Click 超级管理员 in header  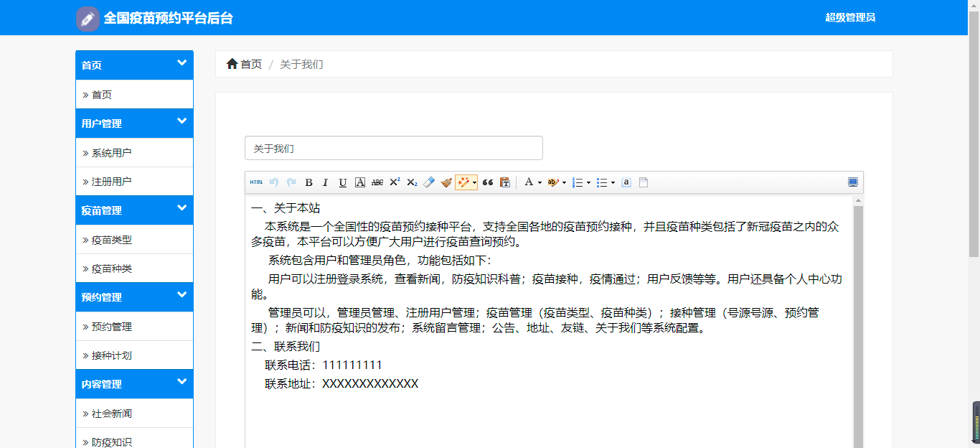[x=850, y=17]
